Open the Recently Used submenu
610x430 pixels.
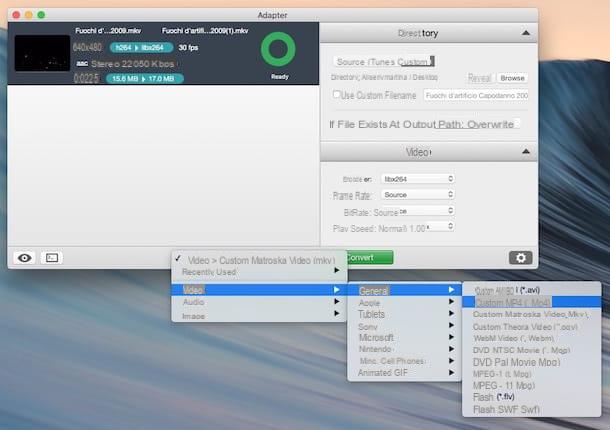click(x=259, y=272)
